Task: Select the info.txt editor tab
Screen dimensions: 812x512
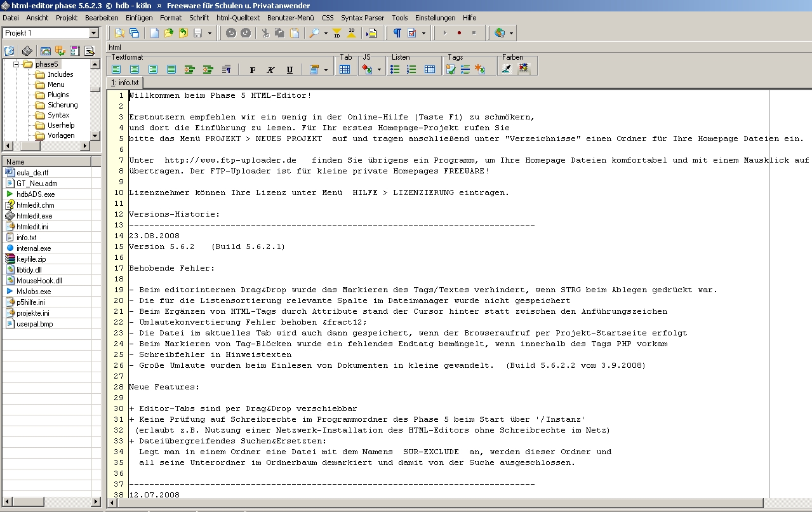Action: (x=124, y=83)
